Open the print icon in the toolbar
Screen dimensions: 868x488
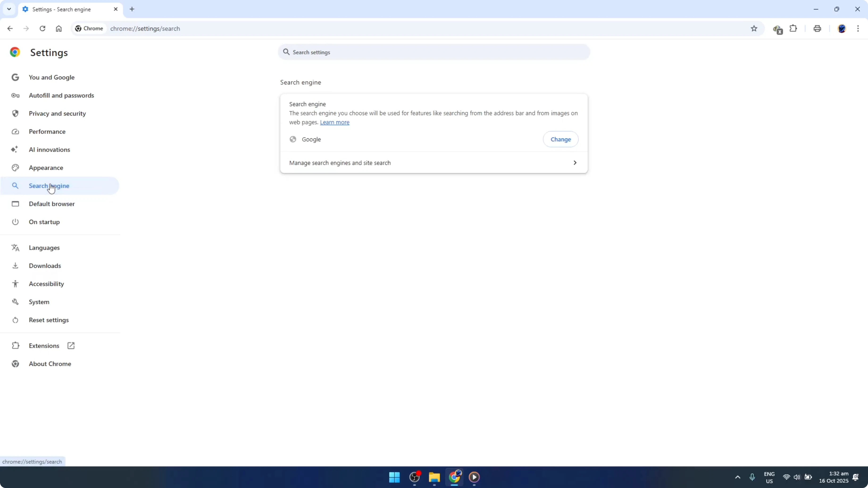click(817, 28)
